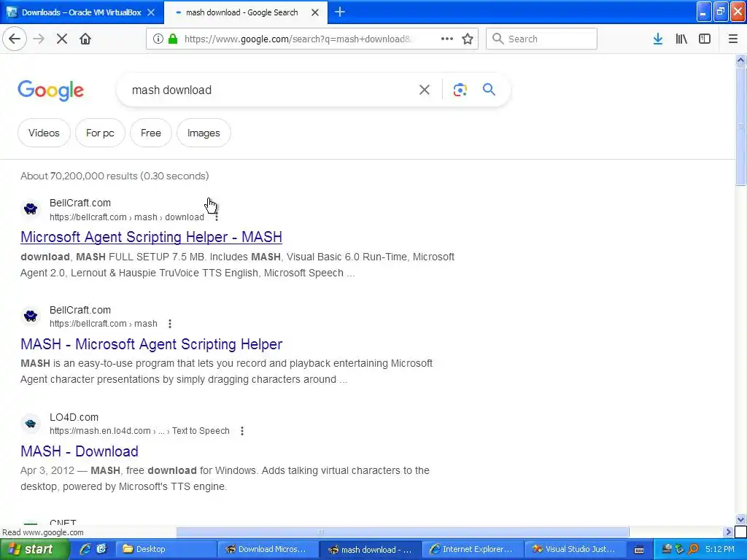Click the forward navigation arrow
Screen dimensions: 747x560
click(x=39, y=39)
